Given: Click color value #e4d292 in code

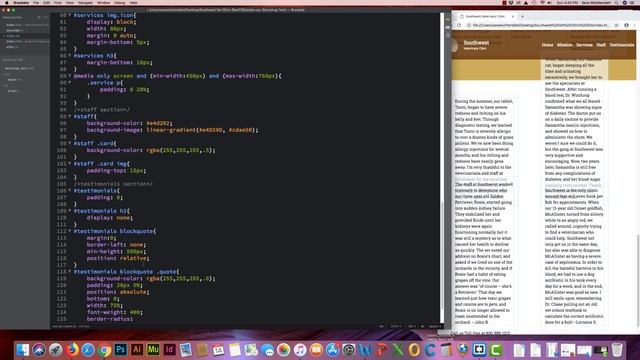Looking at the screenshot, I should pyautogui.click(x=158, y=123).
